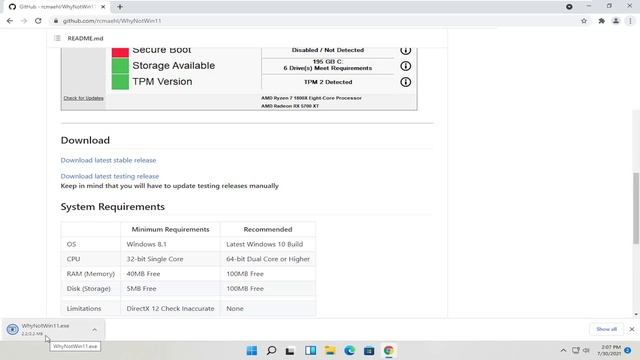Click the 'Latest Windows 10 Build' cell
The height and width of the screenshot is (360, 640).
coord(268,244)
